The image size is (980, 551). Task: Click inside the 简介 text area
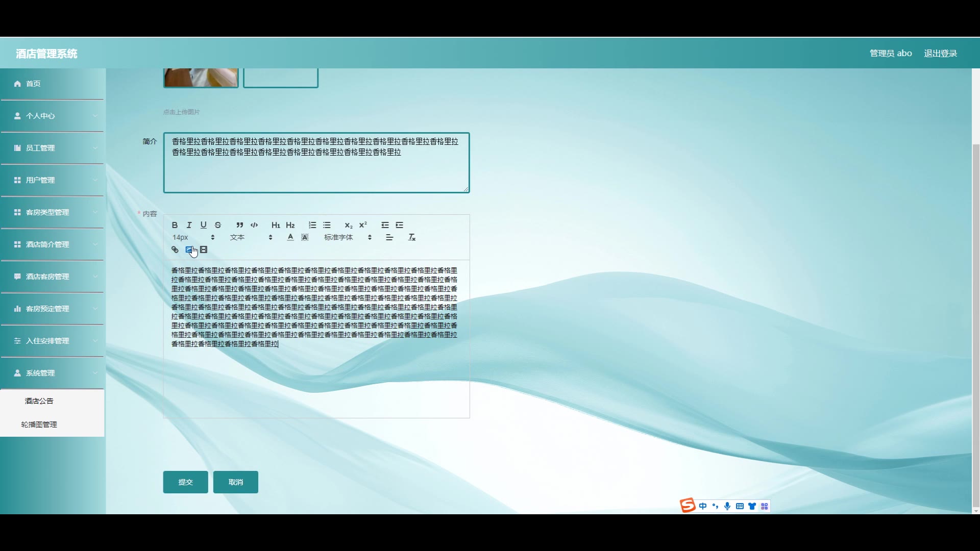click(x=316, y=171)
